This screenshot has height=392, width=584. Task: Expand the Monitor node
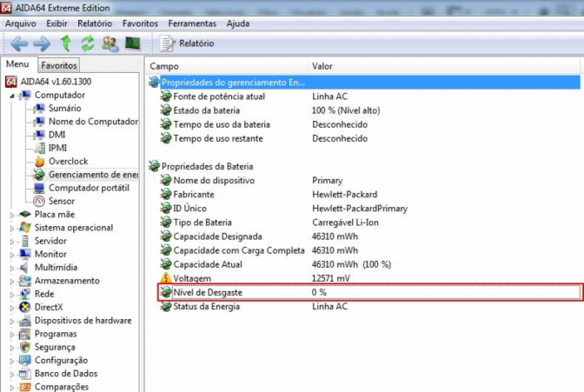(12, 255)
